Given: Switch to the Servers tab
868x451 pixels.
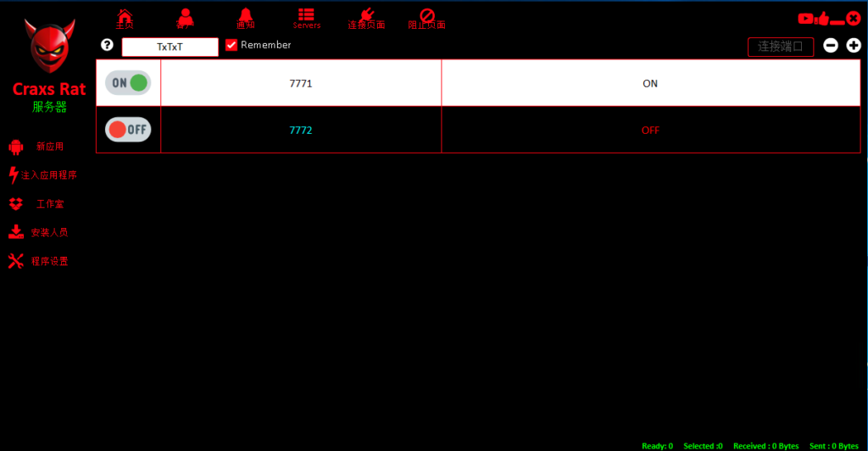Looking at the screenshot, I should pyautogui.click(x=306, y=18).
